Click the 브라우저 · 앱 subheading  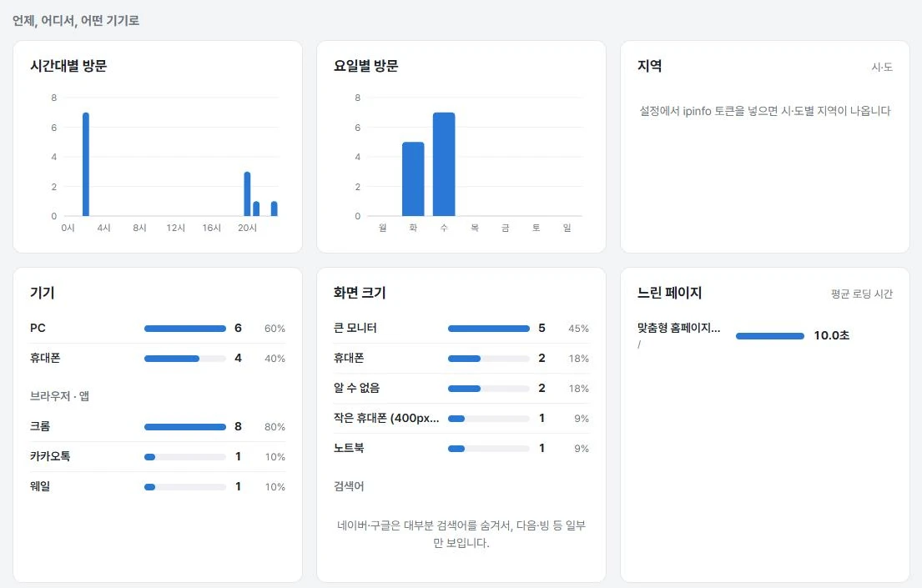coord(59,396)
